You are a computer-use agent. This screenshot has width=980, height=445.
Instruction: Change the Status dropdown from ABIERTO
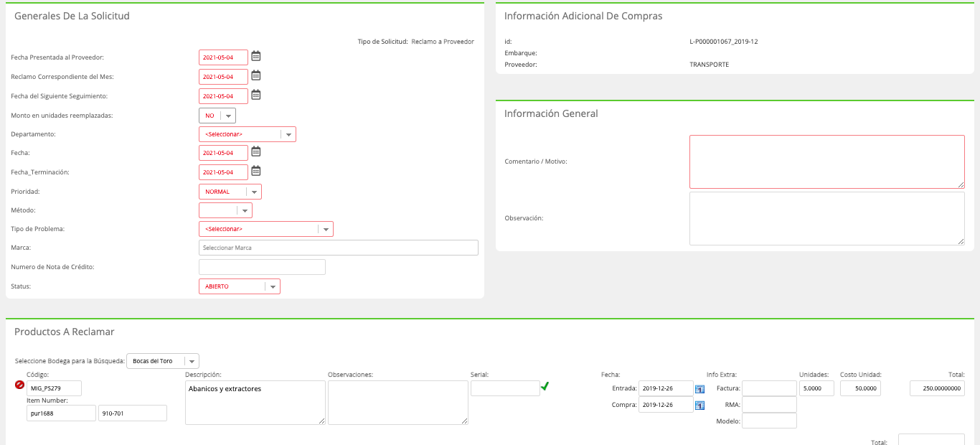(x=240, y=286)
